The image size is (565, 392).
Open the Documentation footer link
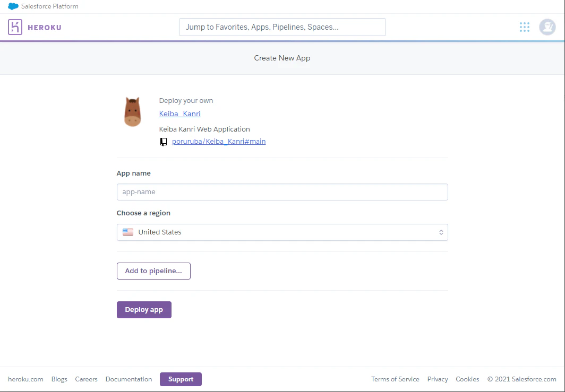point(129,379)
